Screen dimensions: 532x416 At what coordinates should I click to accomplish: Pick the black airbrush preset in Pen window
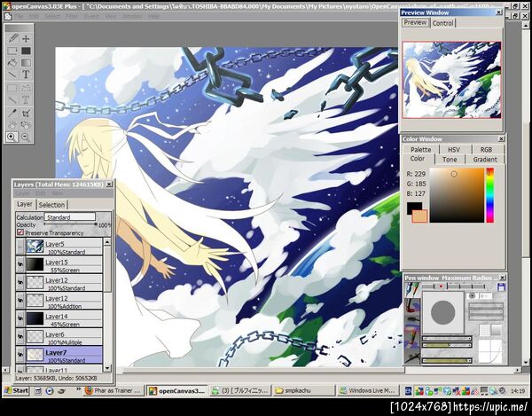[412, 319]
